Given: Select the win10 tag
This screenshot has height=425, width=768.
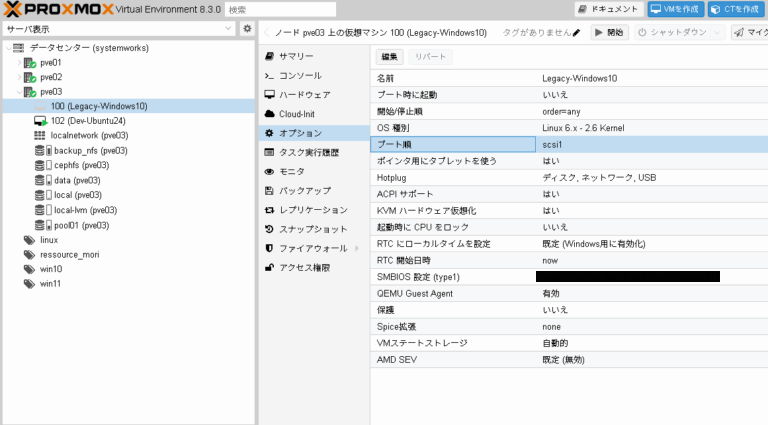Looking at the screenshot, I should pyautogui.click(x=51, y=269).
